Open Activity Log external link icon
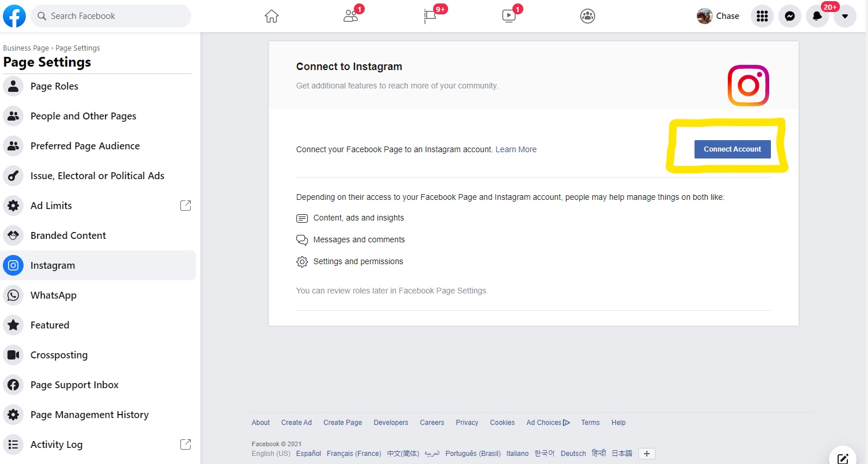 [186, 444]
